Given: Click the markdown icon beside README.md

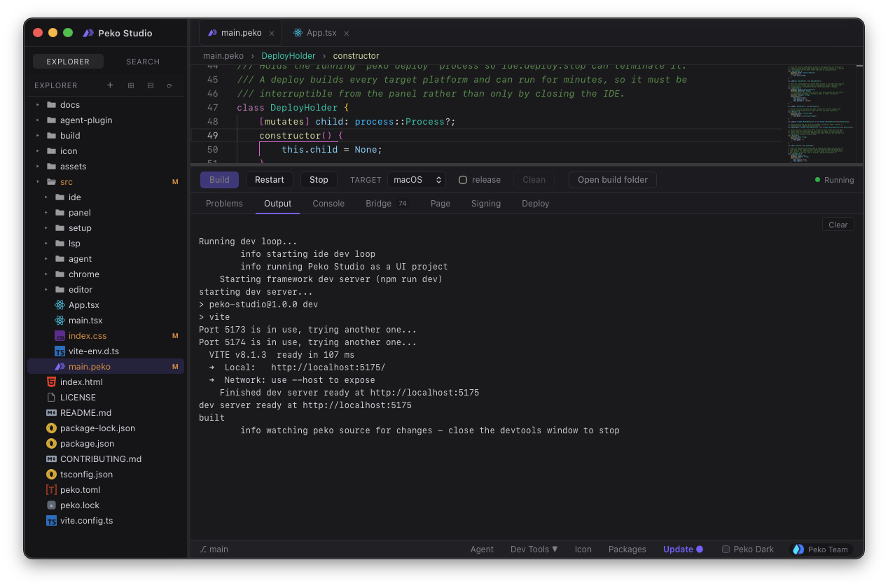Looking at the screenshot, I should pyautogui.click(x=51, y=413).
